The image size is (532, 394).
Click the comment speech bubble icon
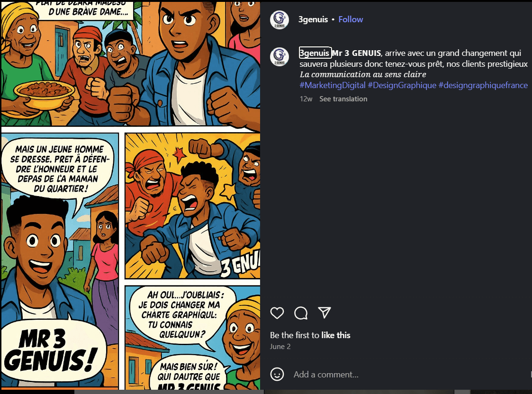pos(301,313)
